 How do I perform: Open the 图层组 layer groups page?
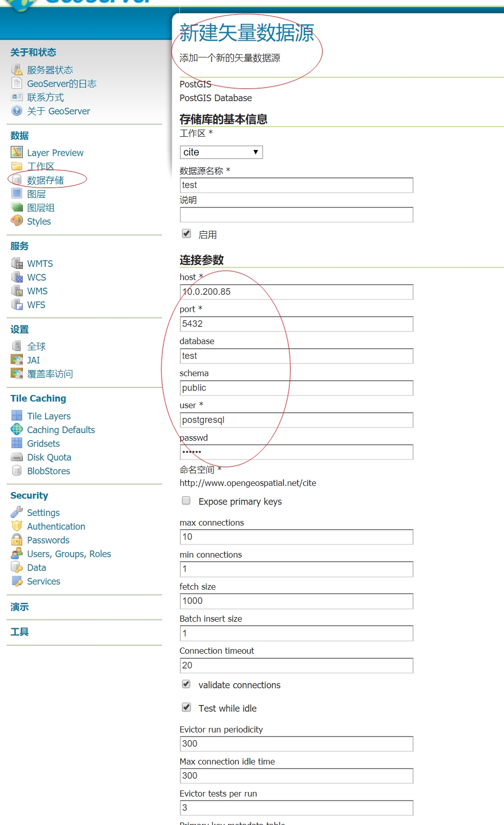(x=41, y=207)
